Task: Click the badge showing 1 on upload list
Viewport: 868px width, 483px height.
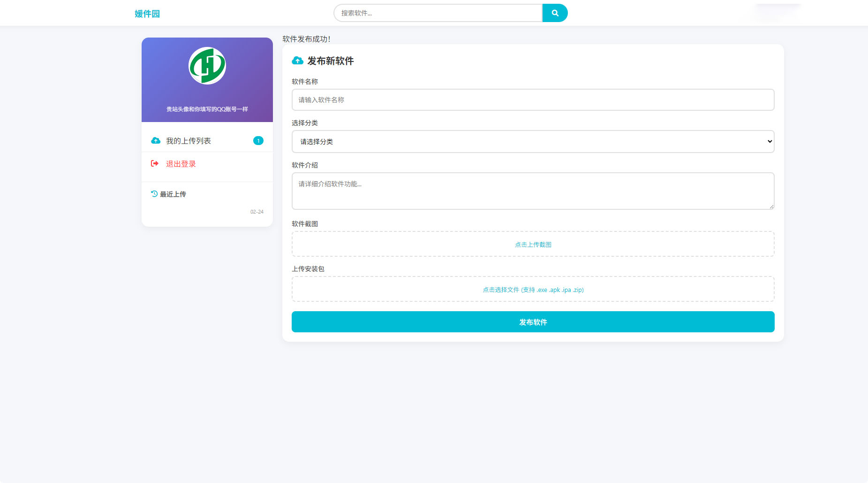Action: point(257,140)
